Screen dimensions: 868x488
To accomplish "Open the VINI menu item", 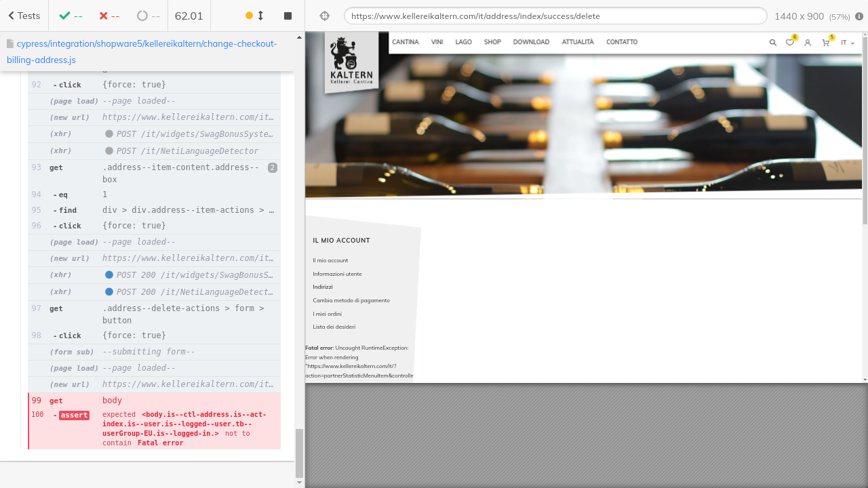I will point(437,42).
